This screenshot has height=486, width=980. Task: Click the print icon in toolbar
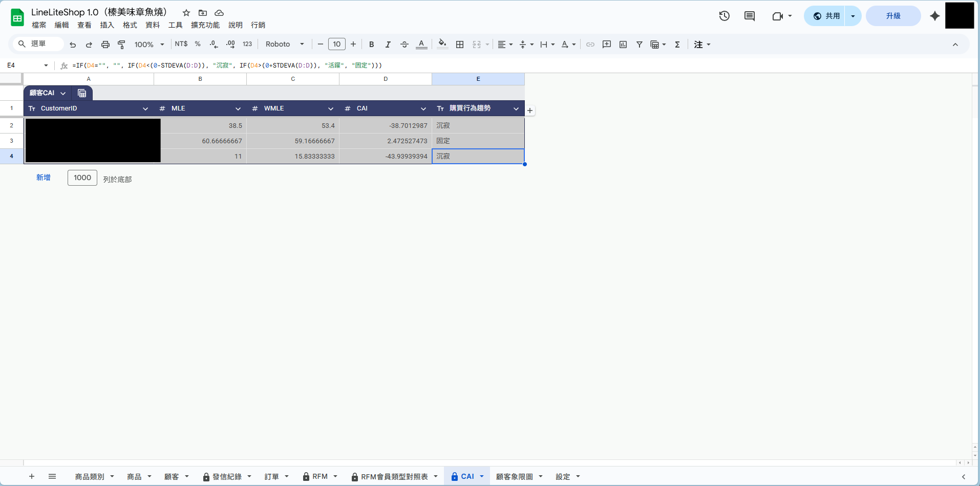point(105,45)
